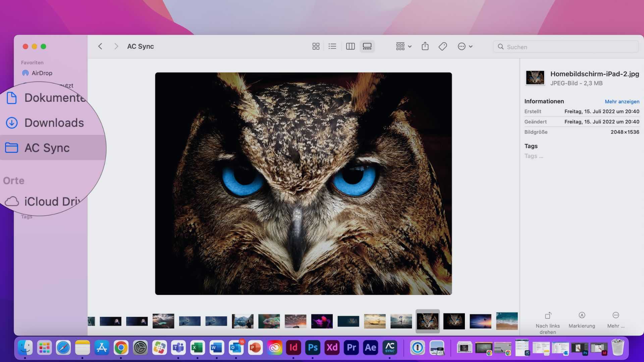Click the Mehr anzeigen link

(622, 102)
